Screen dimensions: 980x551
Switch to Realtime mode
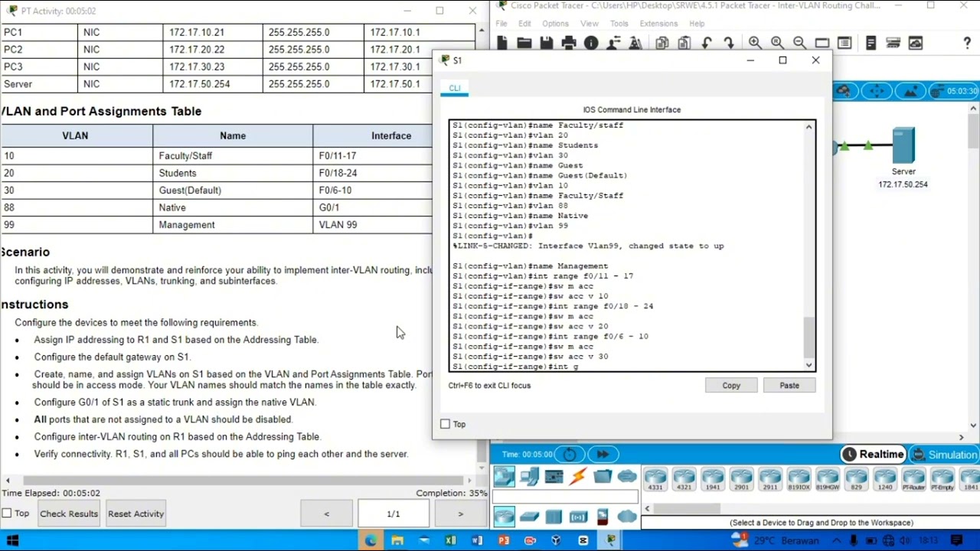click(x=874, y=455)
